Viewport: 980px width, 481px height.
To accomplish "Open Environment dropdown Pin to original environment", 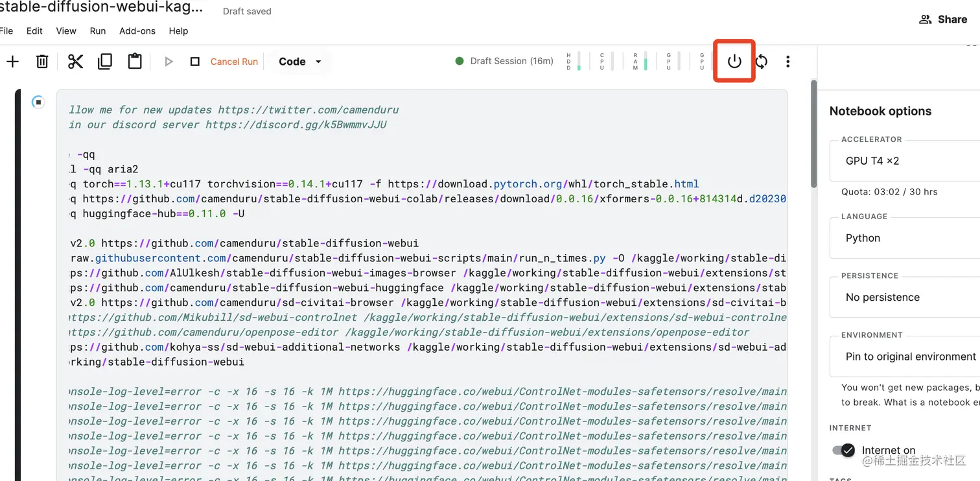I will point(905,357).
